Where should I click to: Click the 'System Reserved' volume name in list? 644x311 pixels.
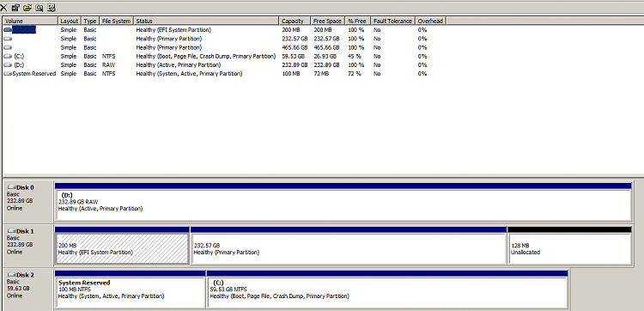[x=34, y=74]
